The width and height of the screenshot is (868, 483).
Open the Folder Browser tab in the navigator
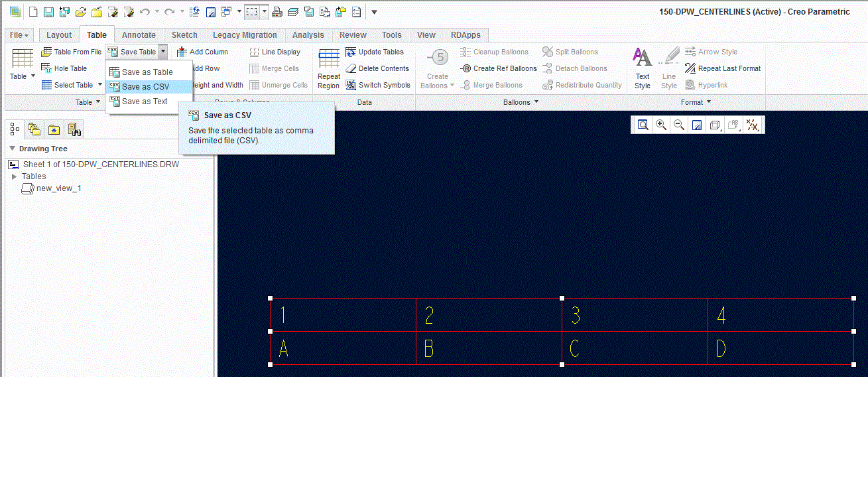(34, 129)
